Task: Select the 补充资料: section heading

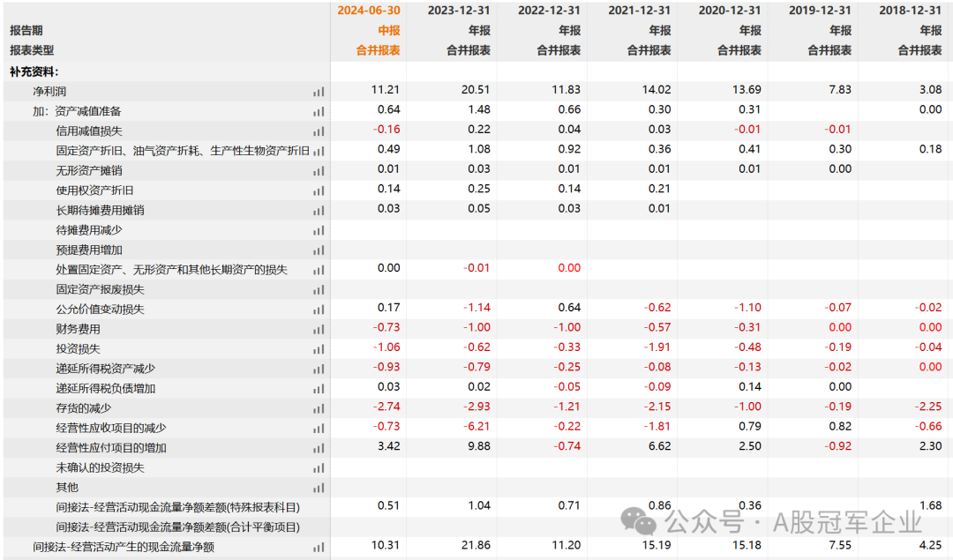Action: pyautogui.click(x=34, y=71)
